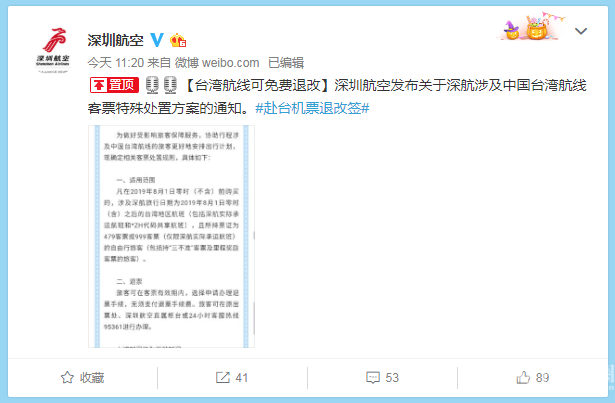This screenshot has height=403, width=615.
Task: Click the blue verified V badge
Action: click(157, 40)
